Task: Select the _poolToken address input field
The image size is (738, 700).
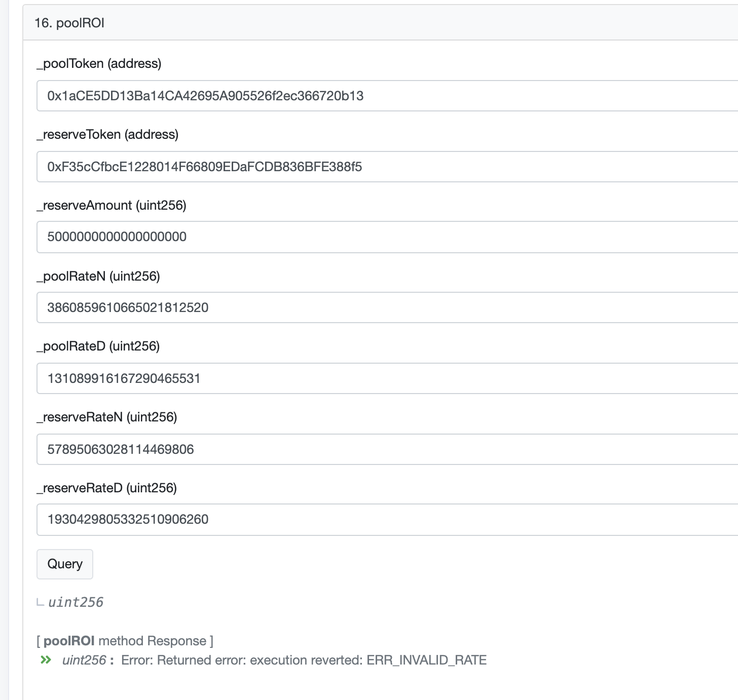Action: [x=304, y=96]
